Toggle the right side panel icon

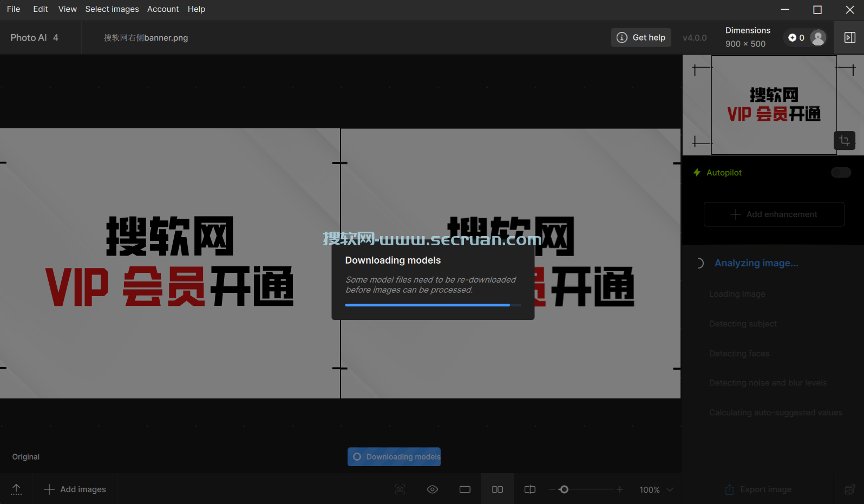pos(850,37)
